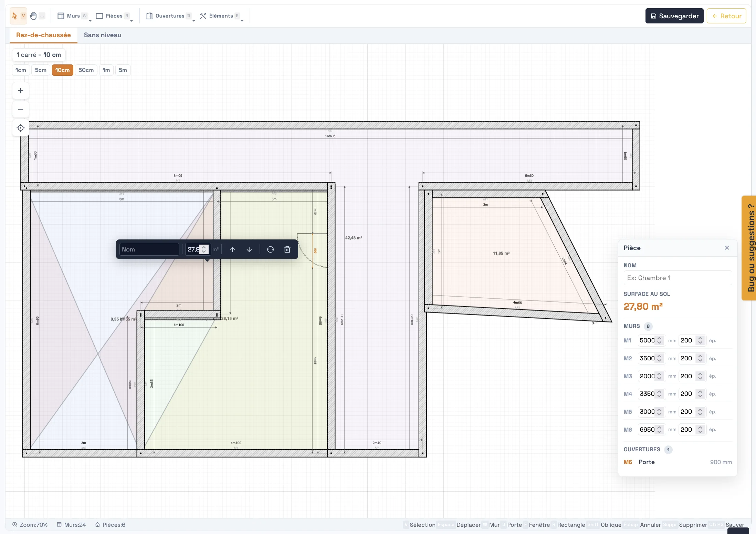Image resolution: width=756 pixels, height=534 pixels.
Task: Click the Retour button
Action: [x=726, y=16]
